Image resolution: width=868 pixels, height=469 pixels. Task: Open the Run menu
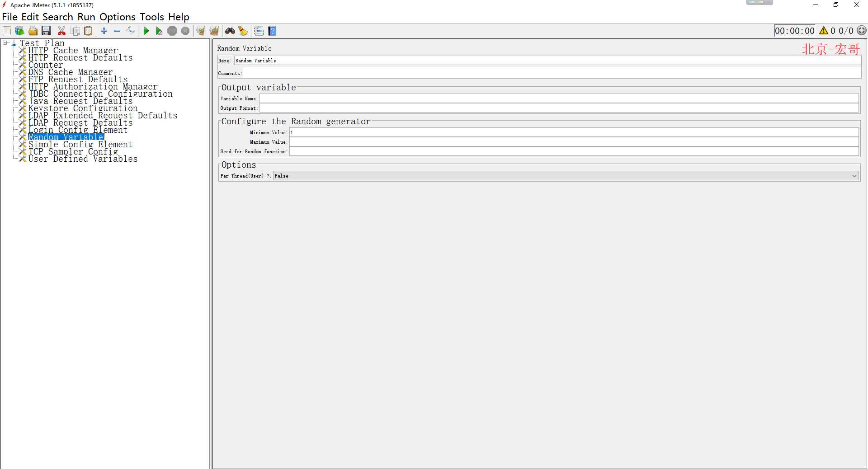pyautogui.click(x=86, y=17)
